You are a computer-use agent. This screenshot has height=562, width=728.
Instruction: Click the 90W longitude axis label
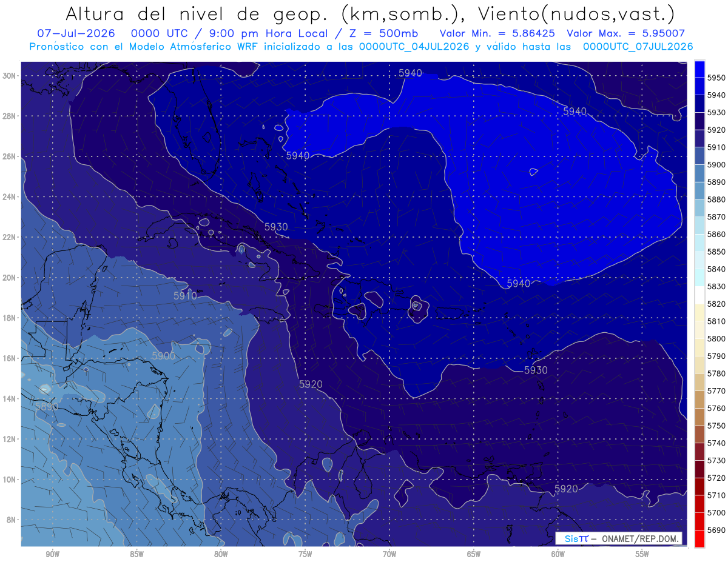click(52, 554)
